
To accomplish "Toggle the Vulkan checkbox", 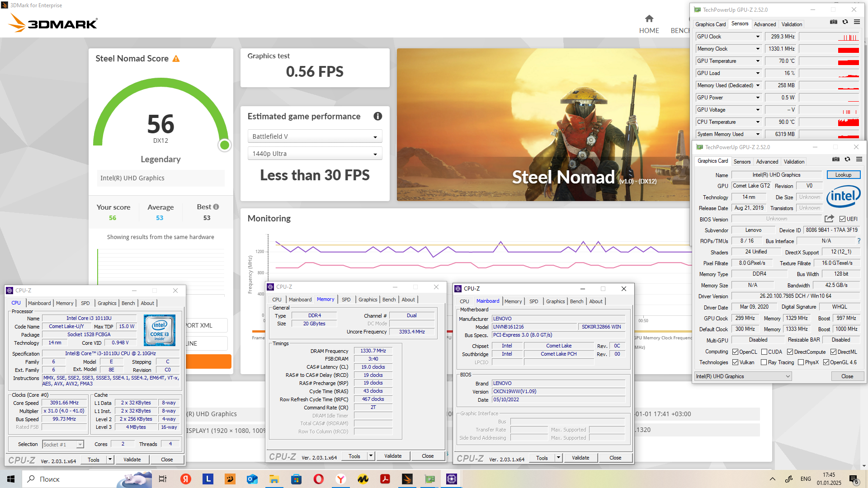I will 736,362.
